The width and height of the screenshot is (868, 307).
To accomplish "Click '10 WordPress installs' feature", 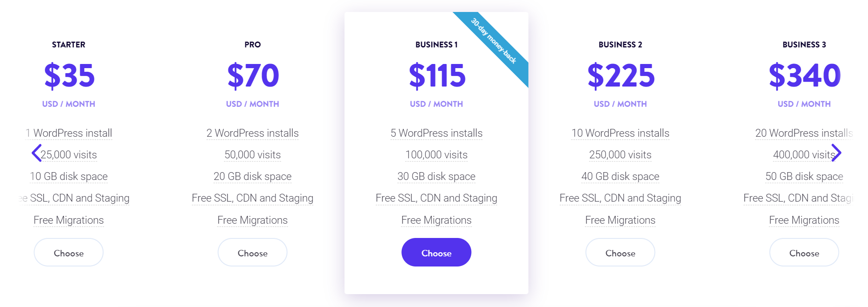I will pos(620,133).
